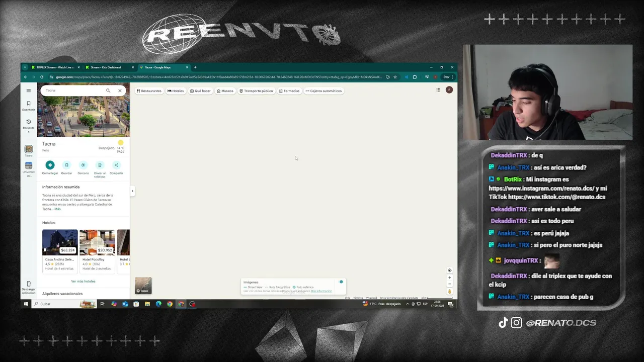Click the Error profile menu button in Chrome

tap(448, 77)
